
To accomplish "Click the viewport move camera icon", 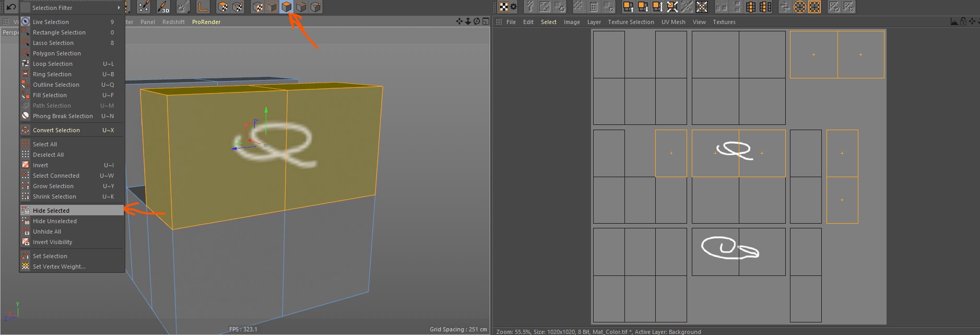I will point(459,21).
